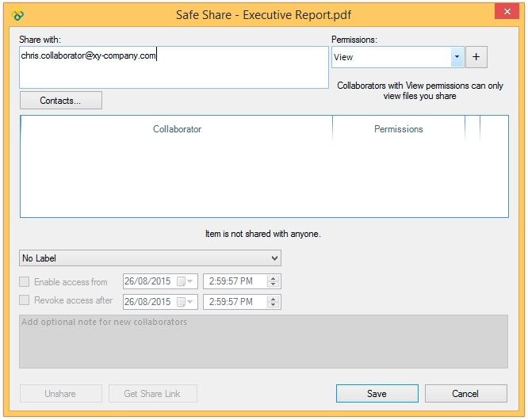Viewport: 528px width, 420px height.
Task: Increase the Enable access from time
Action: 273,278
